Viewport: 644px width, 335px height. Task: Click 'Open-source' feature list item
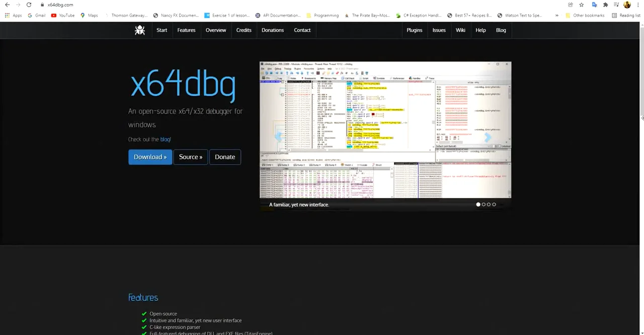(163, 314)
